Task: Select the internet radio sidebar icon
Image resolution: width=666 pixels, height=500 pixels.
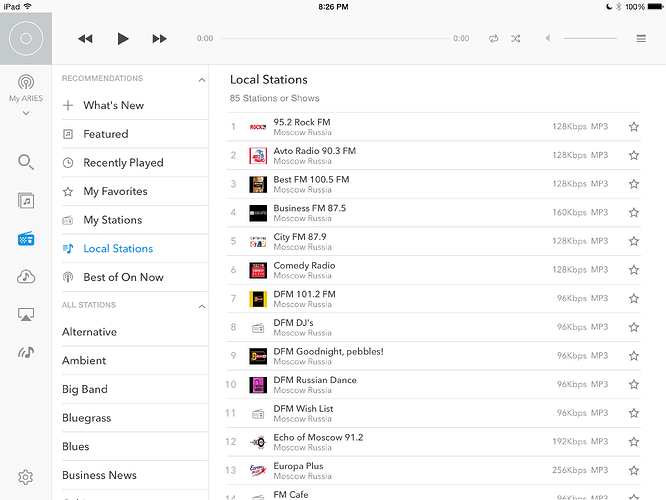Action: (26, 239)
